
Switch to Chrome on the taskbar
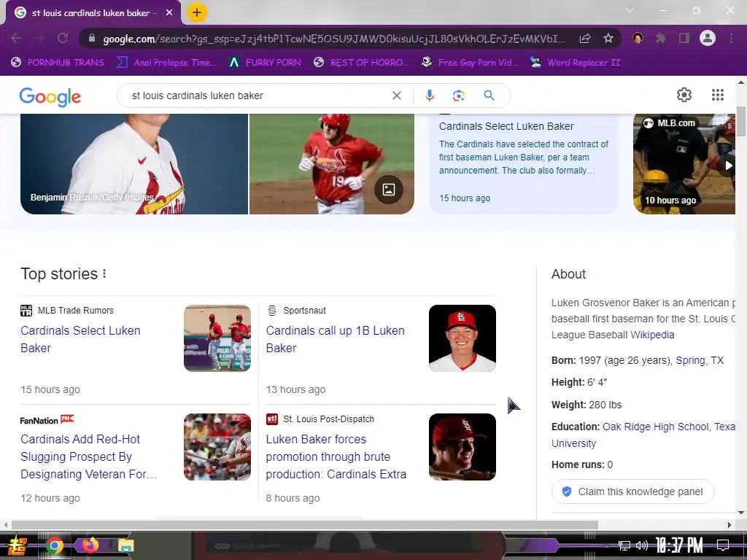pyautogui.click(x=54, y=545)
